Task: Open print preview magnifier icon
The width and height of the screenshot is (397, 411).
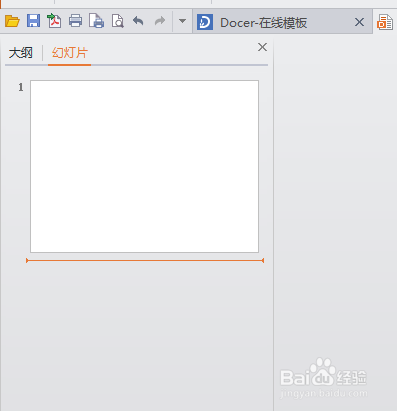Action: tap(118, 21)
